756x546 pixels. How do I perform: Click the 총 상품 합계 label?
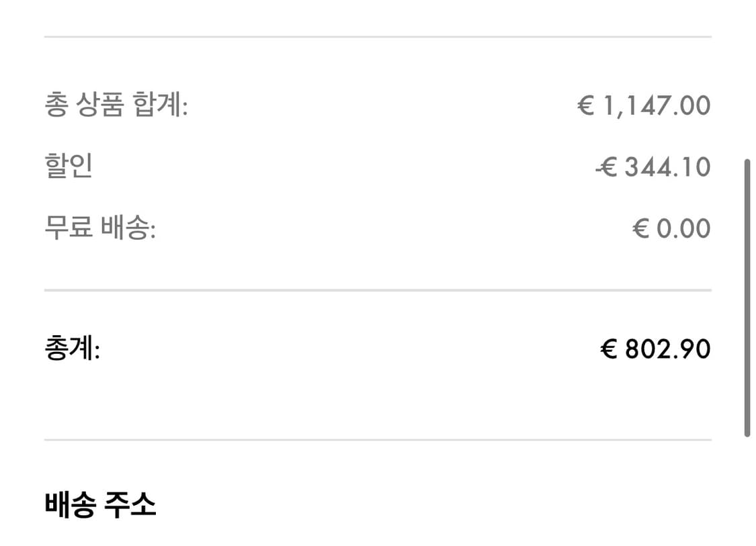116,106
